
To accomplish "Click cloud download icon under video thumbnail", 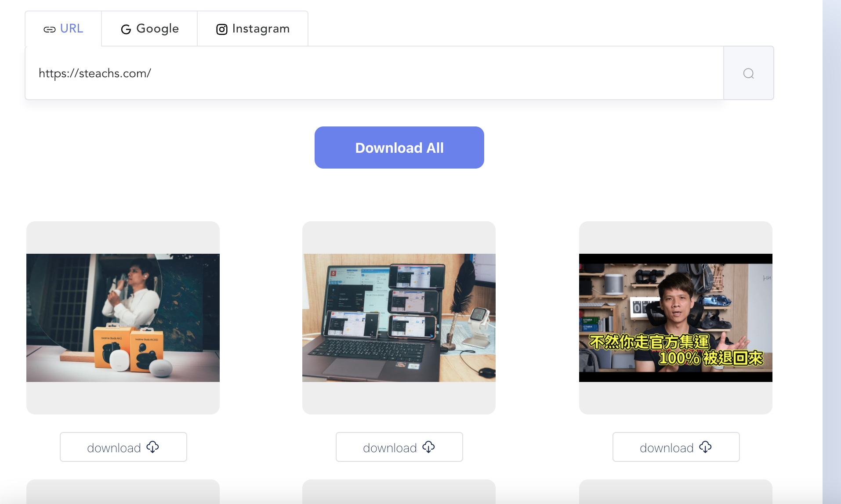I will pos(705,447).
